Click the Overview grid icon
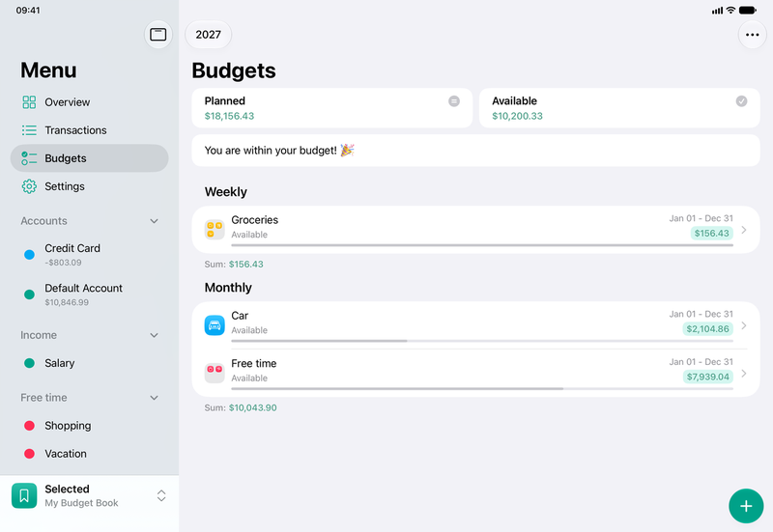 click(x=29, y=102)
